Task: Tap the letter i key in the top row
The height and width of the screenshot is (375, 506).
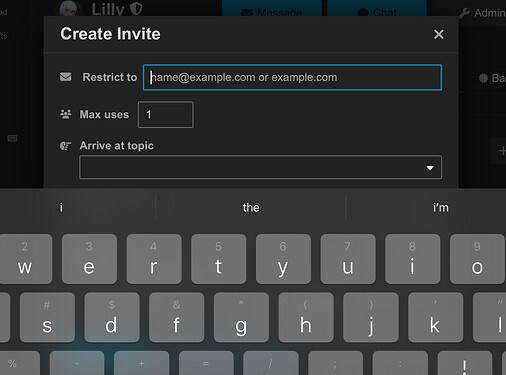Action: coord(413,259)
